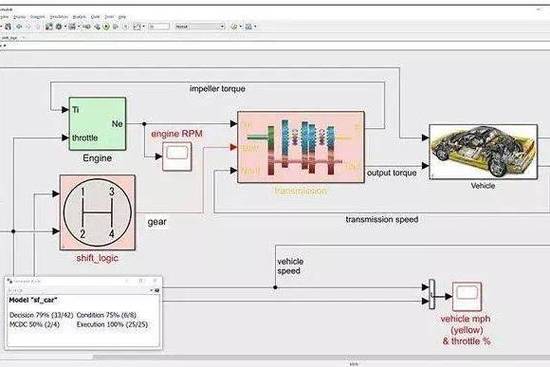Click the Condition 75% coverage entry
The height and width of the screenshot is (367, 550).
[x=106, y=315]
